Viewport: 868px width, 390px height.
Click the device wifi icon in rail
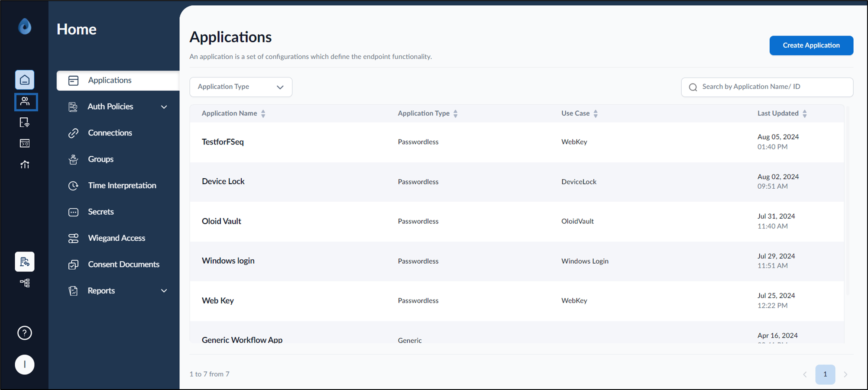pyautogui.click(x=25, y=122)
